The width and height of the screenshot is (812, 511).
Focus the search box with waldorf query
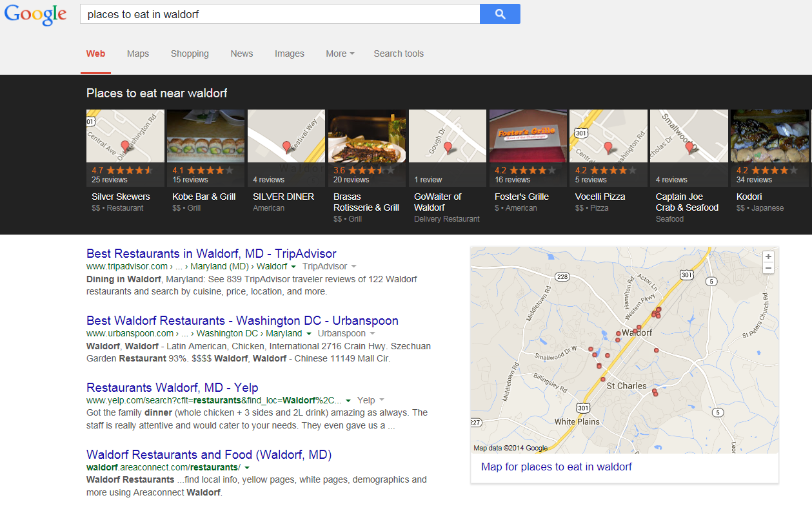pyautogui.click(x=280, y=14)
